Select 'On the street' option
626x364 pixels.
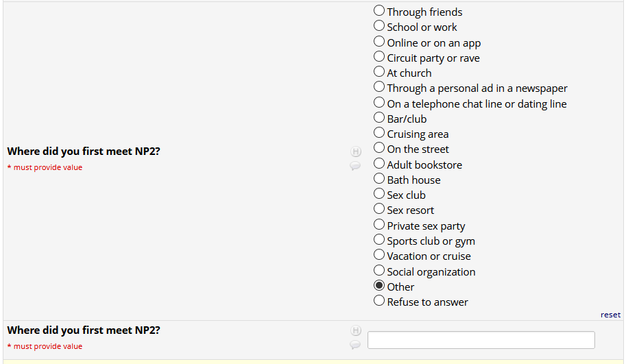click(x=379, y=148)
